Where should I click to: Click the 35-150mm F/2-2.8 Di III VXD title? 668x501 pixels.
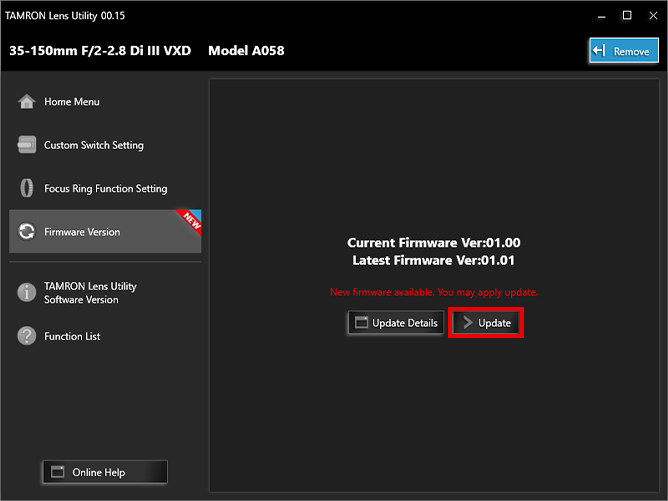[x=100, y=51]
